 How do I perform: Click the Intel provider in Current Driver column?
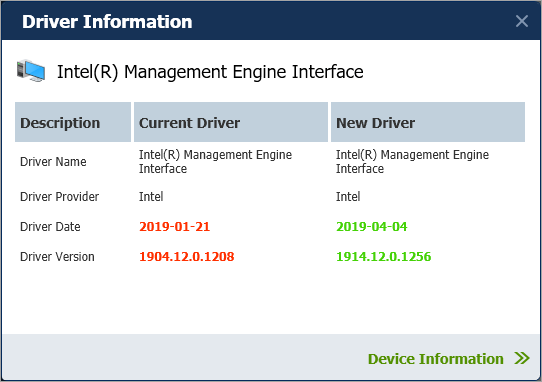click(x=151, y=196)
